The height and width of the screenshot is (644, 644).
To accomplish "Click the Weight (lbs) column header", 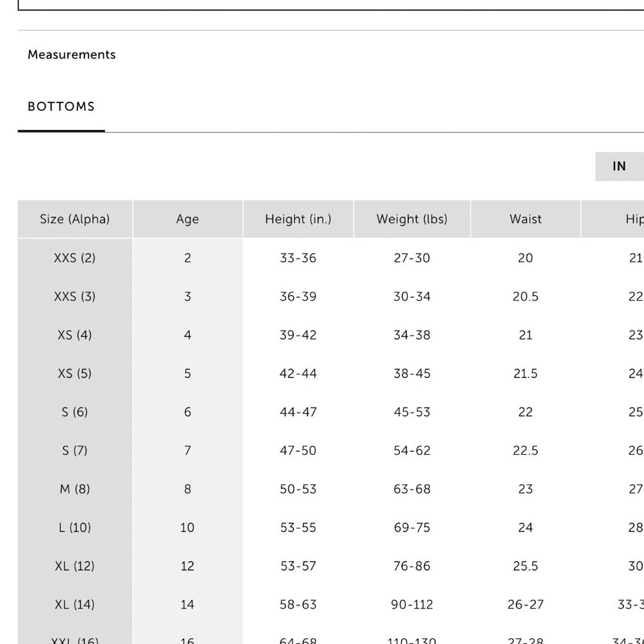I will pyautogui.click(x=412, y=219).
